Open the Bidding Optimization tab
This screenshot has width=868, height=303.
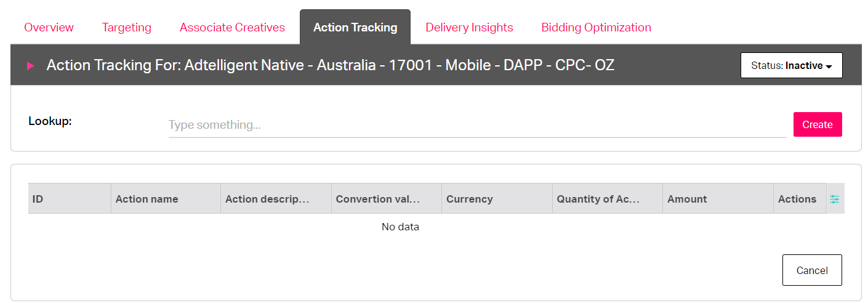pos(596,27)
